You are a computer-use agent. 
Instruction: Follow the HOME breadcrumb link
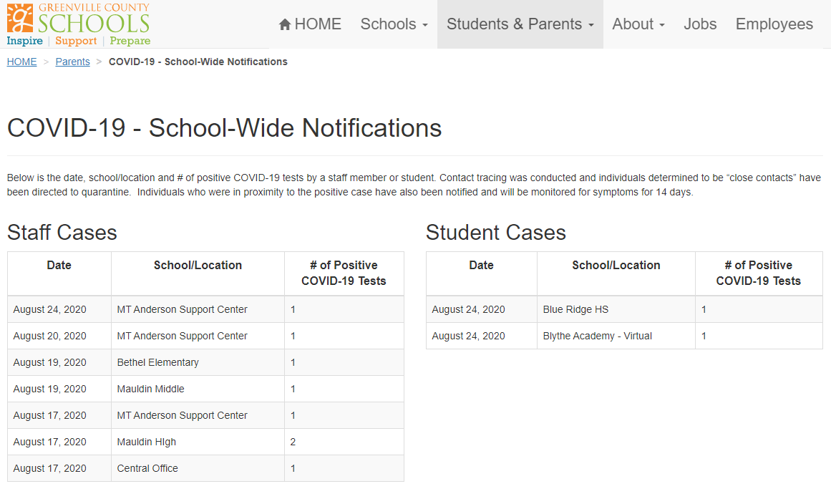click(21, 62)
